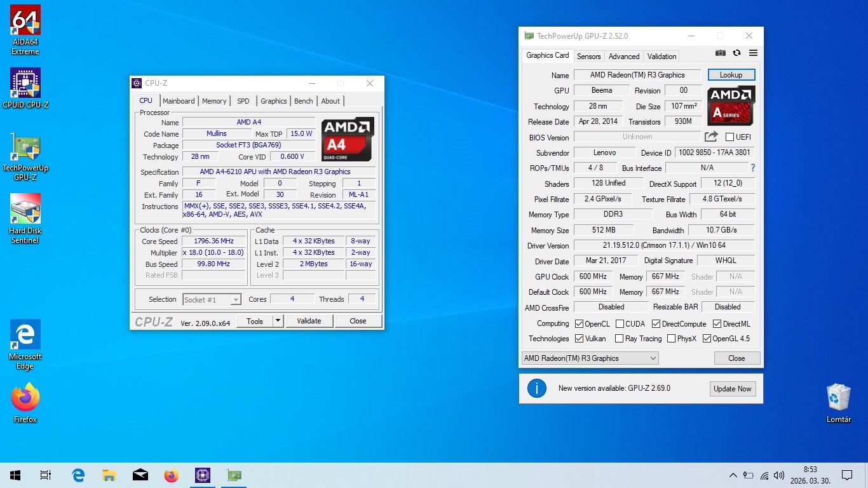Click the BIOS export share icon
868x488 pixels.
(711, 137)
